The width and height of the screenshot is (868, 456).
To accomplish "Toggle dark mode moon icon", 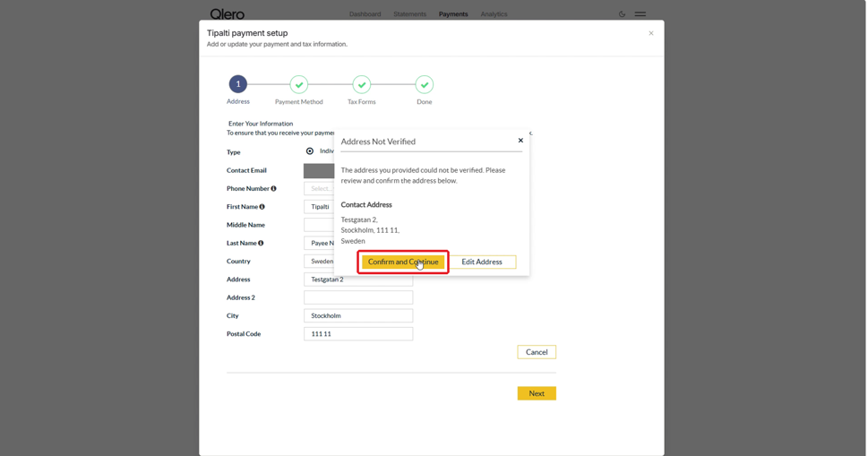I will tap(622, 13).
